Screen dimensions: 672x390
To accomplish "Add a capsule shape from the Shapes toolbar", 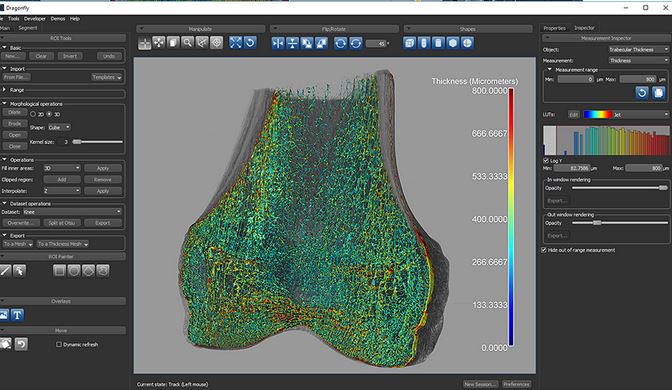I will (424, 43).
